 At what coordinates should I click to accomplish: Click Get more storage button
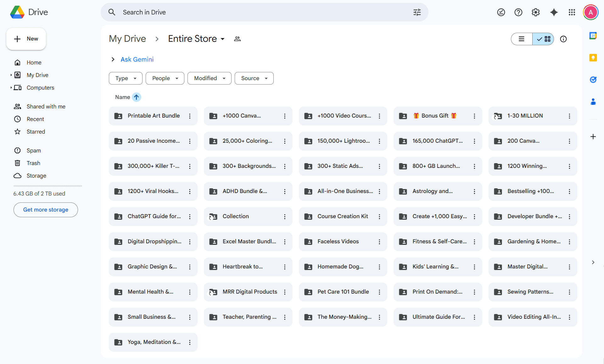46,210
